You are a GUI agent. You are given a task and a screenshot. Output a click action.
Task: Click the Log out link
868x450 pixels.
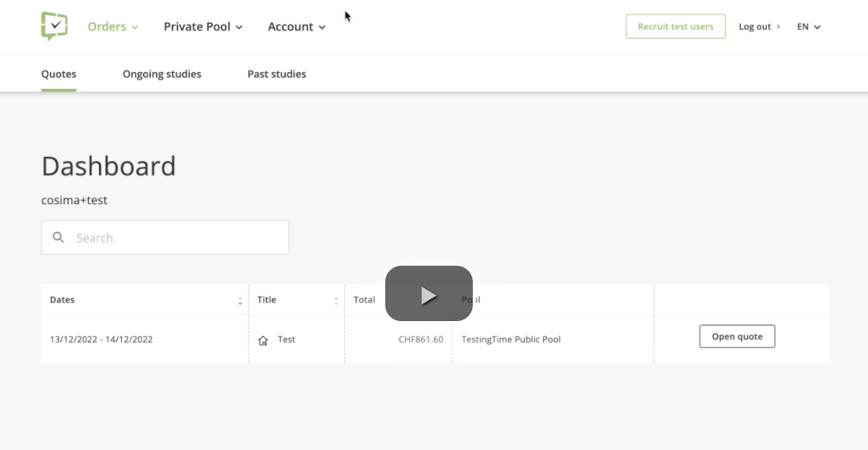point(759,26)
